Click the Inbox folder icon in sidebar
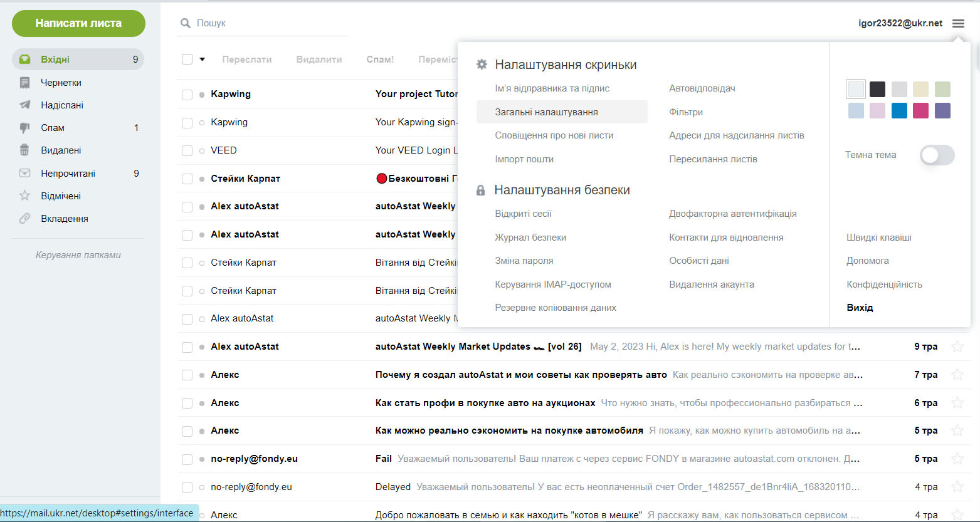 click(x=24, y=60)
